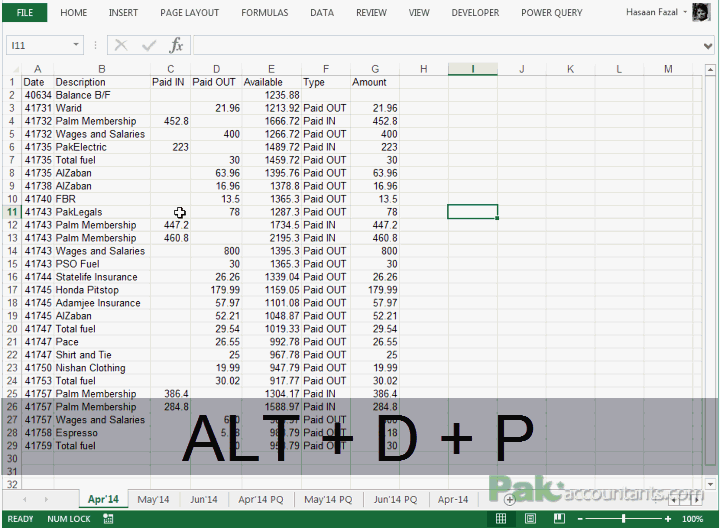Open the REVIEW ribbon tab
The height and width of the screenshot is (528, 720).
click(x=371, y=13)
